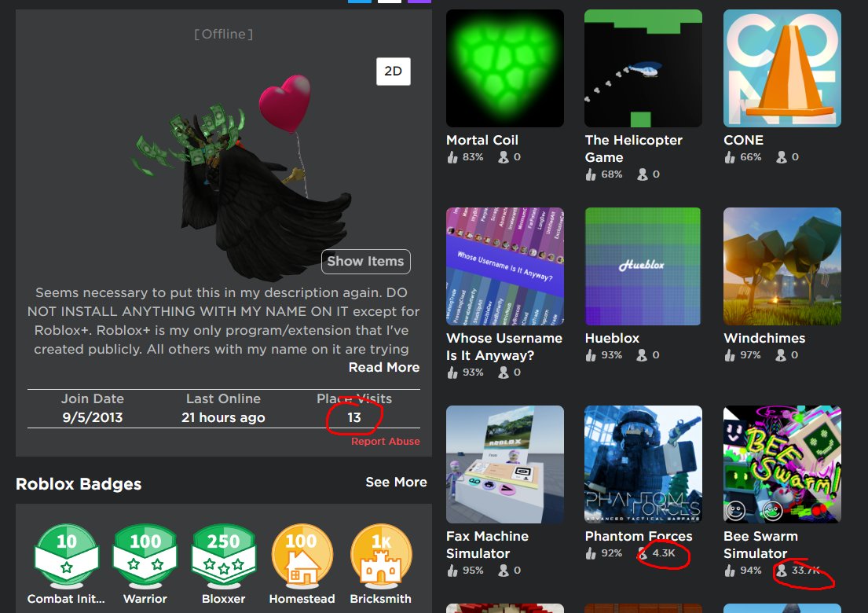Click Whose Username Is It Anyway? title
Image resolution: width=868 pixels, height=613 pixels.
504,347
